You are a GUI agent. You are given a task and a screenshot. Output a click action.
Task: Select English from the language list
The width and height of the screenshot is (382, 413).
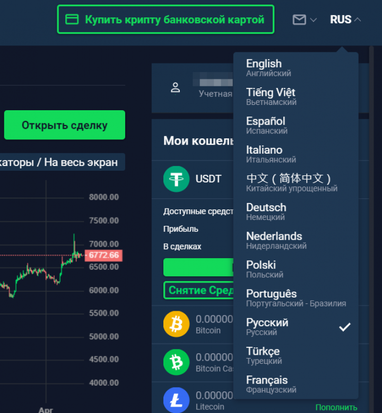296,67
